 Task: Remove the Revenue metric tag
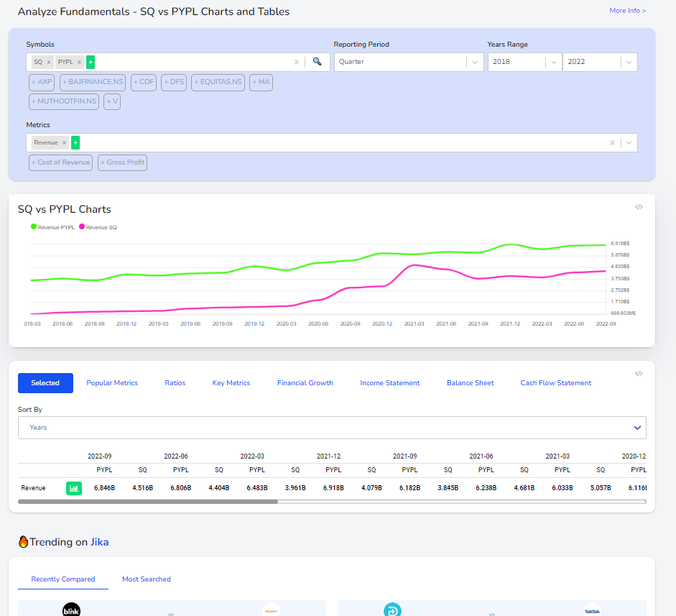(64, 142)
